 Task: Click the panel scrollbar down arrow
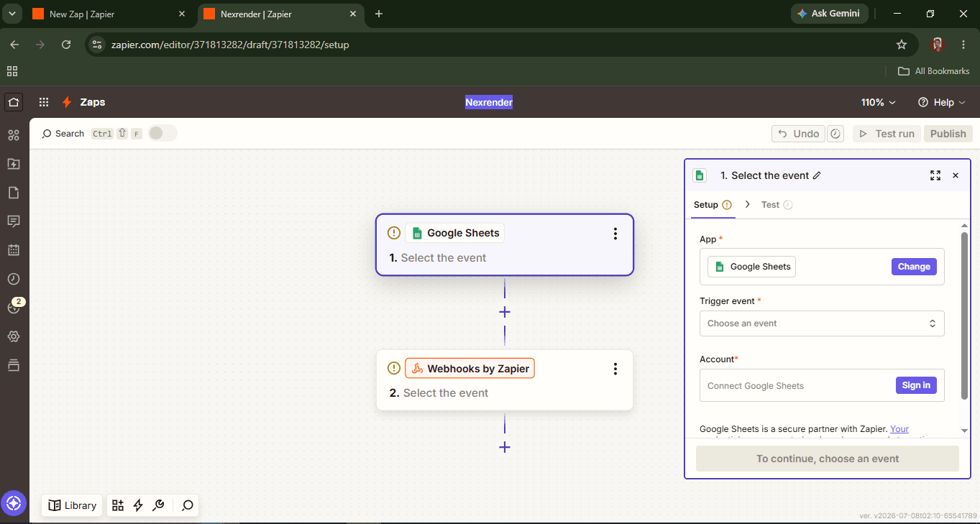click(x=964, y=431)
